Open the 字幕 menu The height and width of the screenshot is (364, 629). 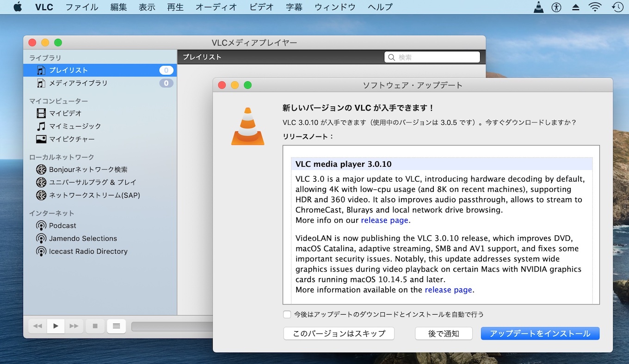pos(294,7)
